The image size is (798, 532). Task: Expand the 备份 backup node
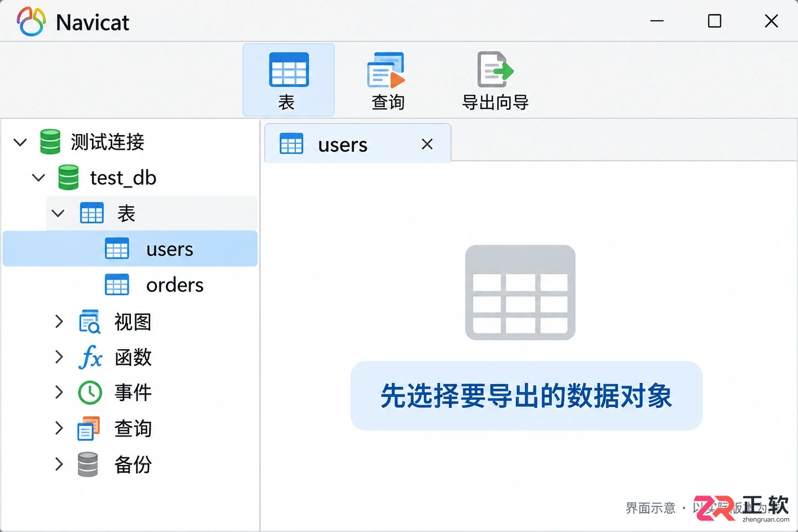pyautogui.click(x=59, y=464)
